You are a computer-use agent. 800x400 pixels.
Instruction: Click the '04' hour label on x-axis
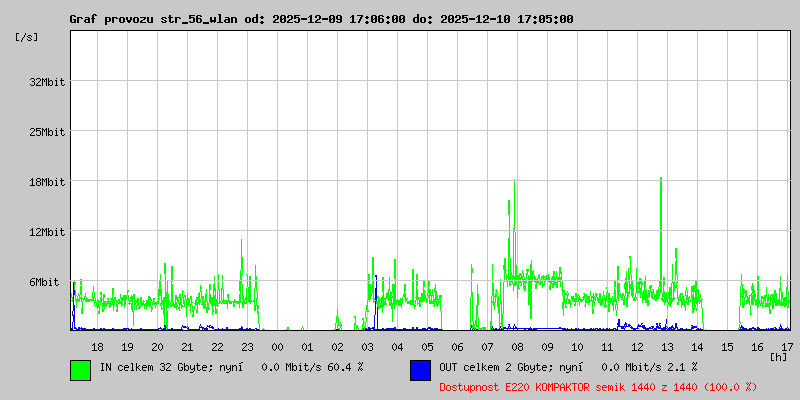[397, 347]
